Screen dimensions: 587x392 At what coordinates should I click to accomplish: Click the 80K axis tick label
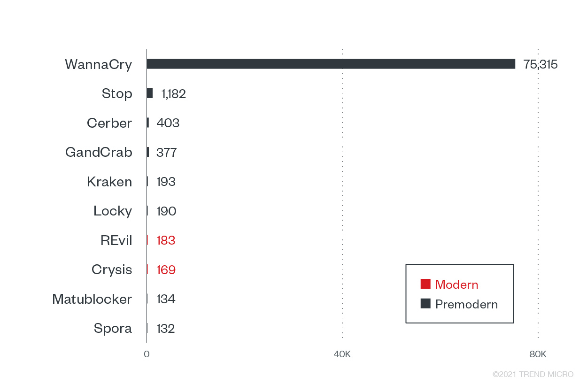tap(538, 354)
